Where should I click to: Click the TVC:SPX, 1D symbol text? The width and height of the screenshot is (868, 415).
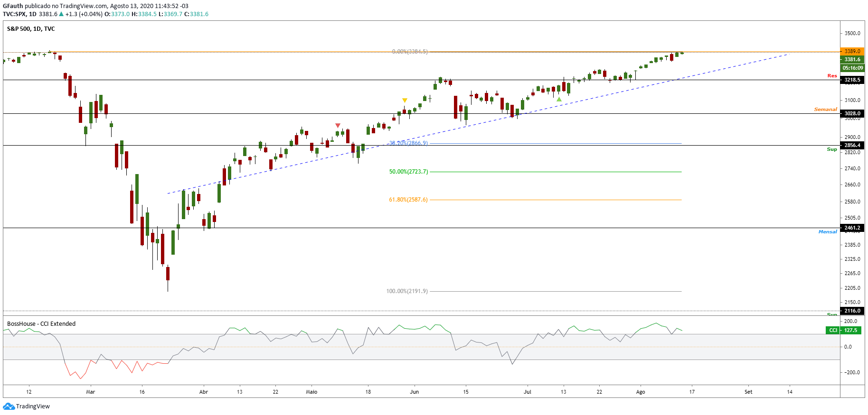click(19, 14)
